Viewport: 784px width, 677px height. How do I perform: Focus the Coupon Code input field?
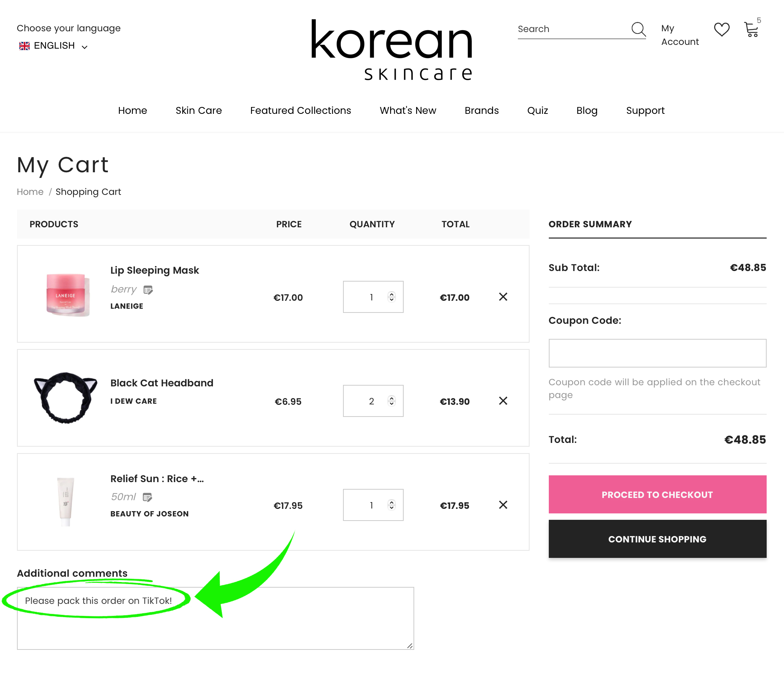(x=657, y=353)
